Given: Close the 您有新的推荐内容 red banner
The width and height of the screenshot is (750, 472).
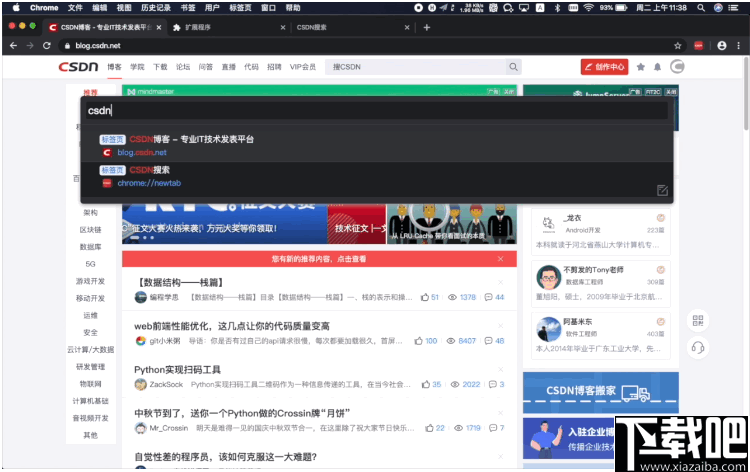Looking at the screenshot, I should pyautogui.click(x=500, y=259).
